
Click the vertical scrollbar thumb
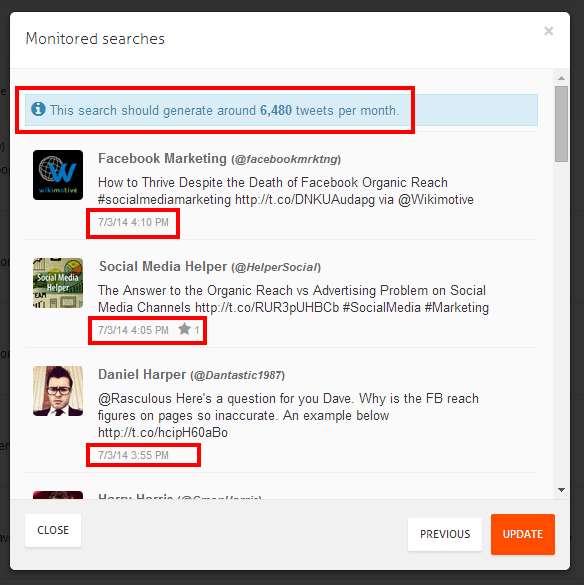(x=561, y=124)
